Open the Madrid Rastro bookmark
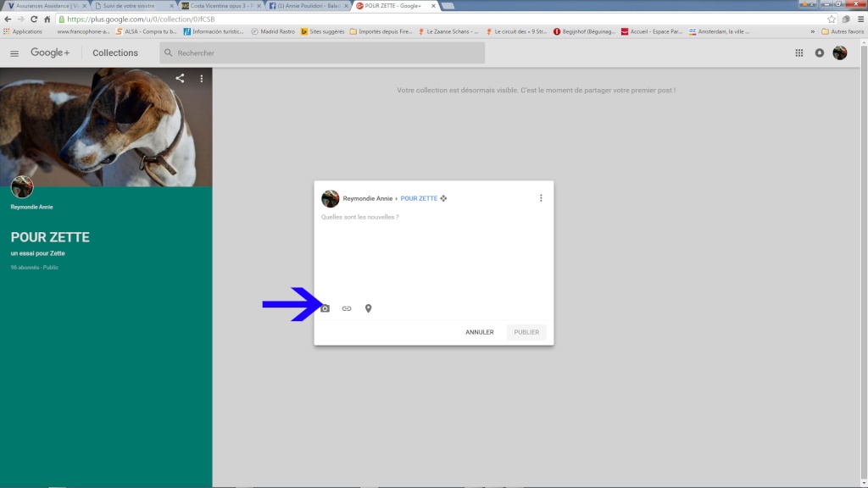This screenshot has width=868, height=488. click(x=273, y=31)
